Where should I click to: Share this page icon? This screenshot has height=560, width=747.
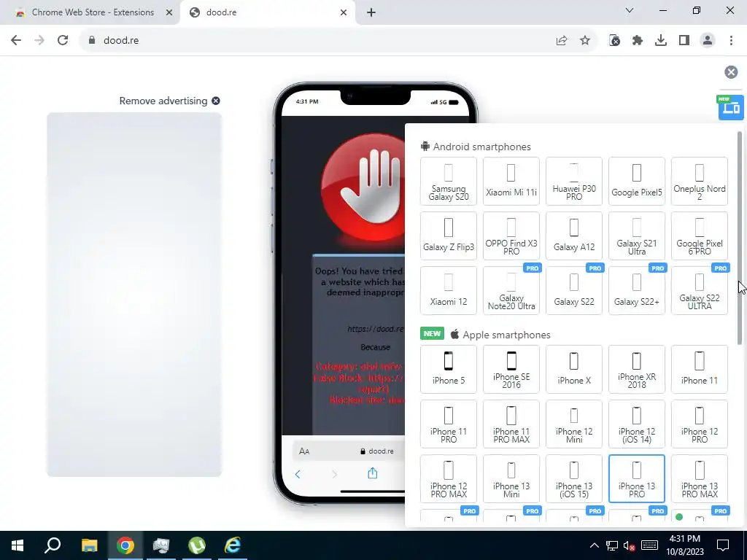pyautogui.click(x=562, y=41)
